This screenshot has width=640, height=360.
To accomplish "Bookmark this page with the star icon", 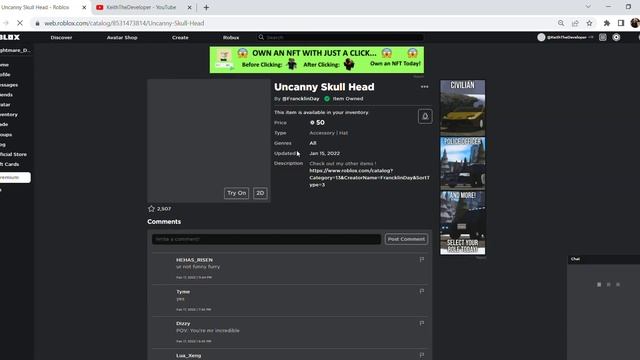I will (589, 23).
